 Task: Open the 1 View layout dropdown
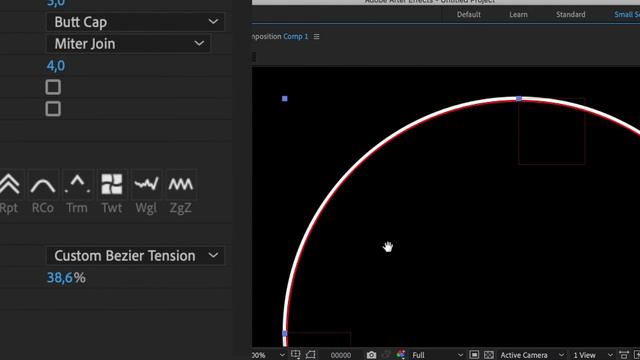(592, 355)
